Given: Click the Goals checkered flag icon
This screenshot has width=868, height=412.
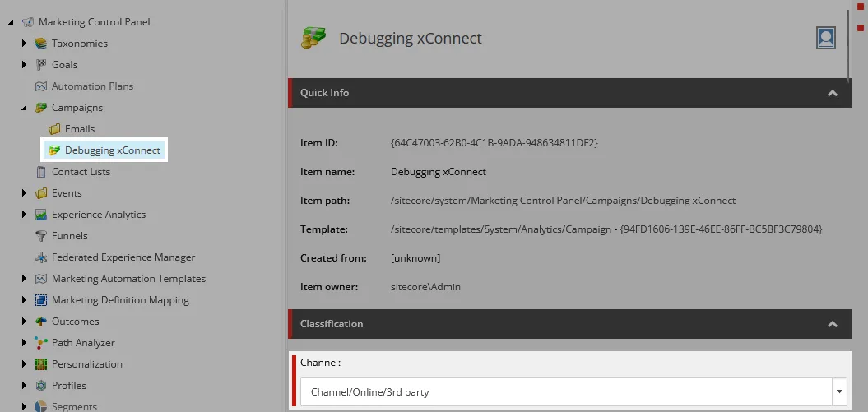Looking at the screenshot, I should [x=41, y=65].
